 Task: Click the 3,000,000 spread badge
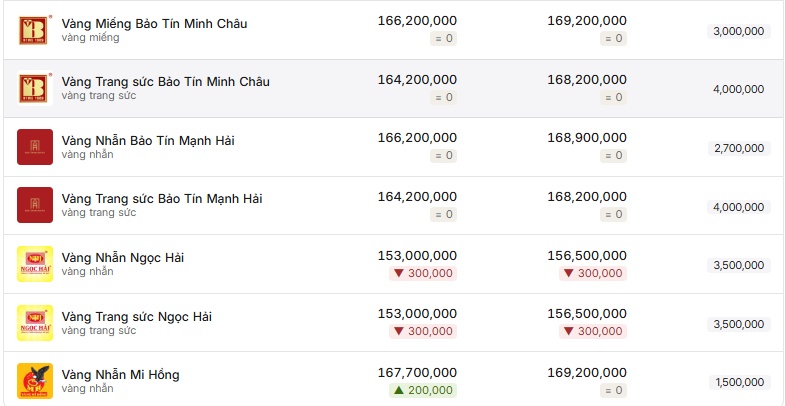pyautogui.click(x=738, y=31)
